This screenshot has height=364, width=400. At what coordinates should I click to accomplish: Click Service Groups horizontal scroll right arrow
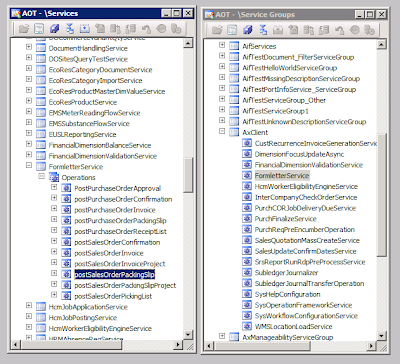pos(372,346)
